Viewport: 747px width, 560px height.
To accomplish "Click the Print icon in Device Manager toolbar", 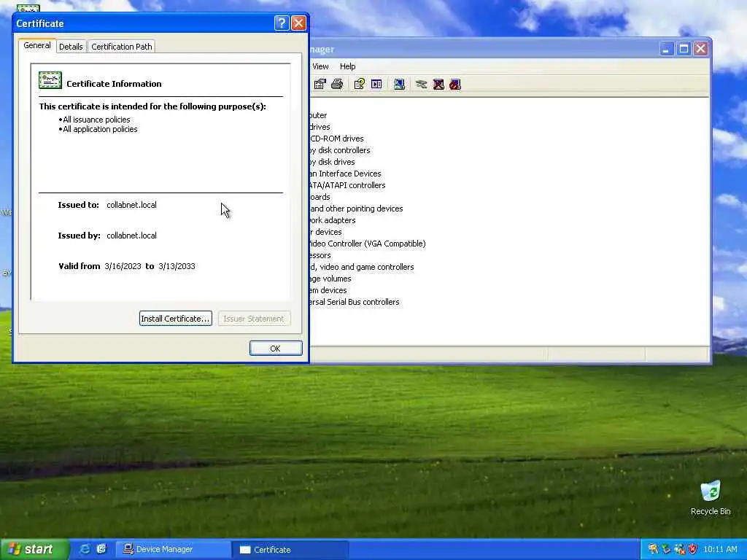I will pos(337,85).
